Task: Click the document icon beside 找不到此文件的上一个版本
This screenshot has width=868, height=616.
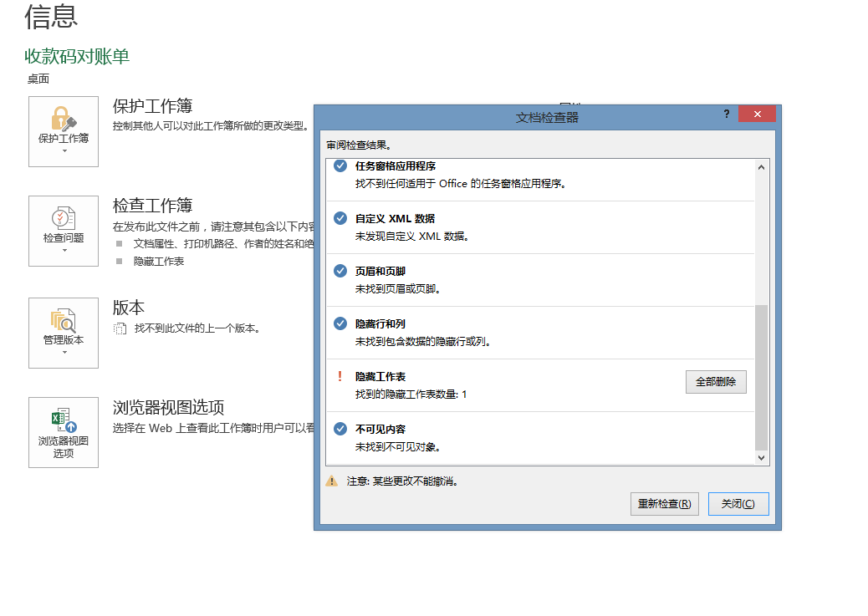Action: pyautogui.click(x=120, y=328)
